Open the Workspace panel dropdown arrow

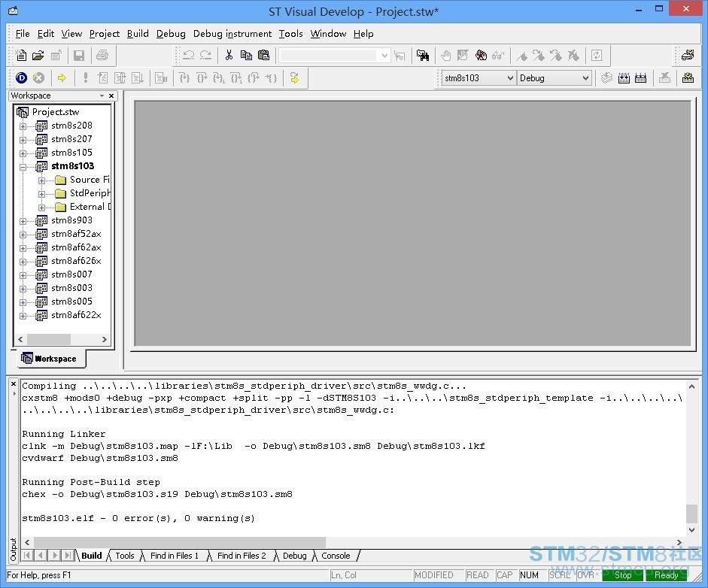(102, 95)
